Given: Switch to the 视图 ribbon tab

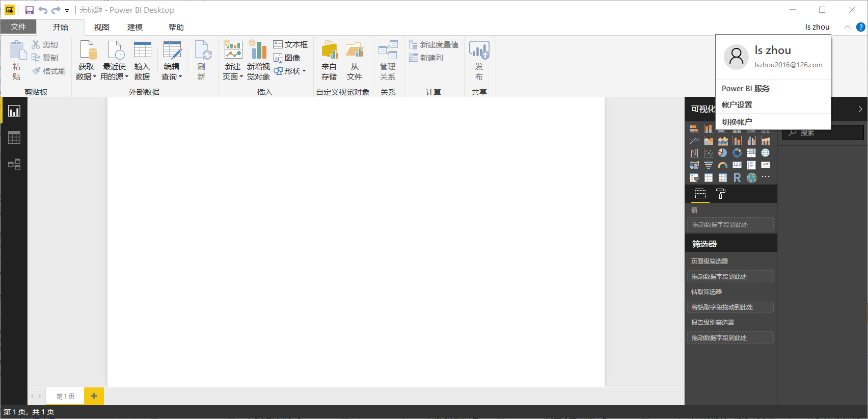Looking at the screenshot, I should click(102, 27).
